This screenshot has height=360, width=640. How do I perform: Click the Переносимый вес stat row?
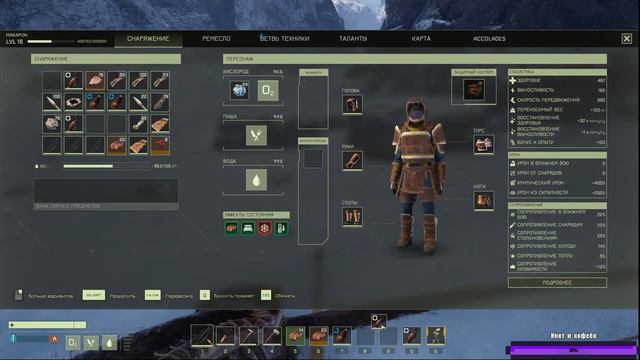coord(557,110)
